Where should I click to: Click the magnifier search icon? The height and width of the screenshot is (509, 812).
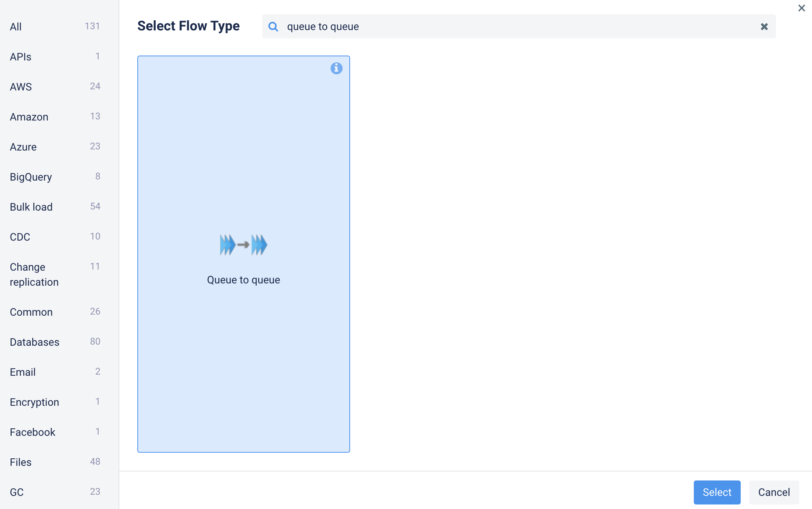[x=273, y=26]
